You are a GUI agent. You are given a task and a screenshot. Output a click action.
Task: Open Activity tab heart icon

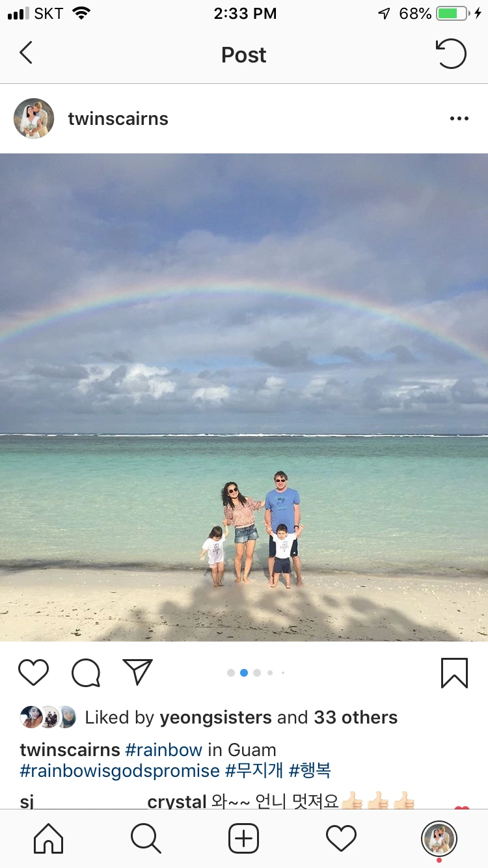coord(342,838)
